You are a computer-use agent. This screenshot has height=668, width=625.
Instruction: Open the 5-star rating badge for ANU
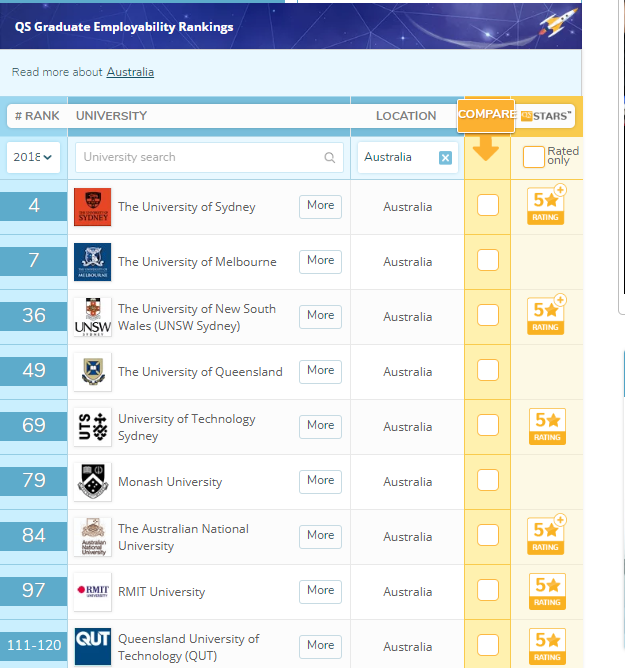(x=546, y=535)
